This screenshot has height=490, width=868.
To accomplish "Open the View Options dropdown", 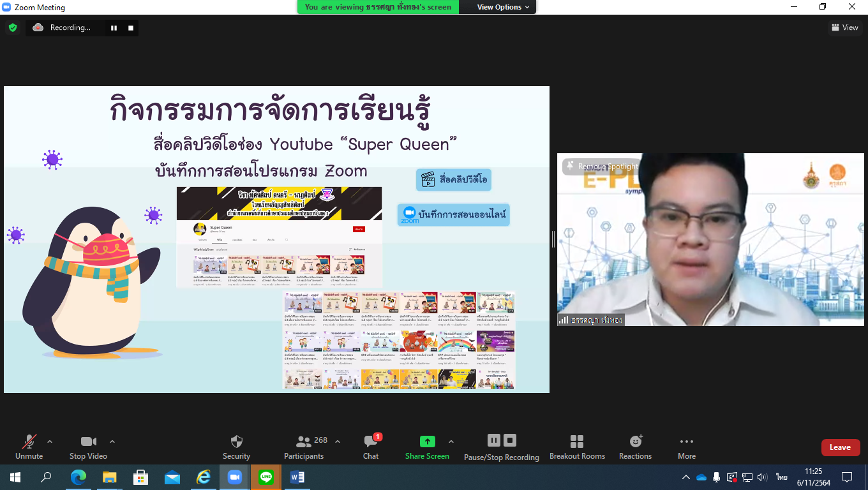I will tap(504, 7).
